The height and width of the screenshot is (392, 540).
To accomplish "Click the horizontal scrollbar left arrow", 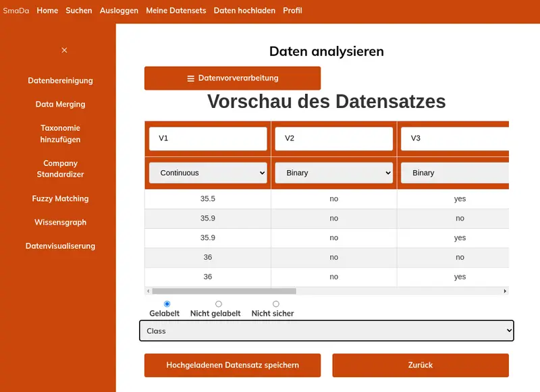I will point(148,291).
